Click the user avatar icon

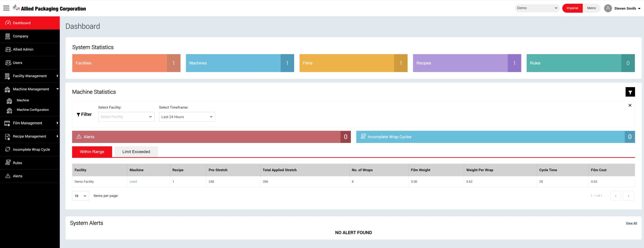tap(608, 8)
